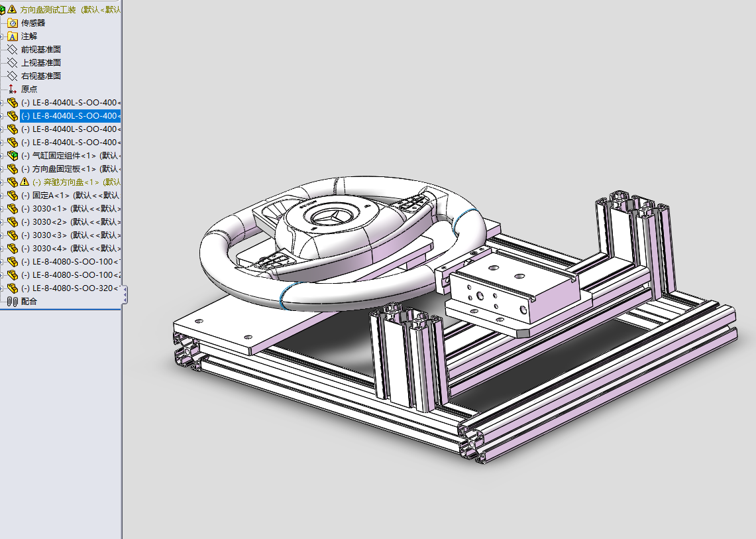Select the 右视基准面 label

pyautogui.click(x=41, y=76)
